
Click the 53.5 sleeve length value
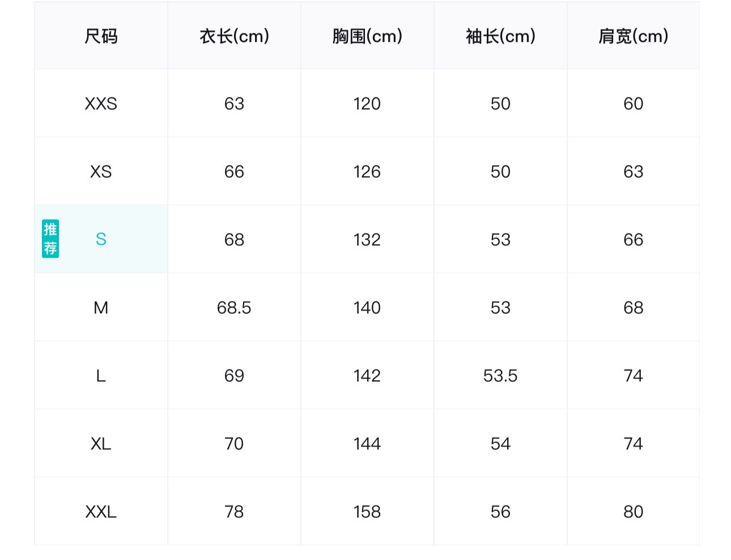(500, 376)
